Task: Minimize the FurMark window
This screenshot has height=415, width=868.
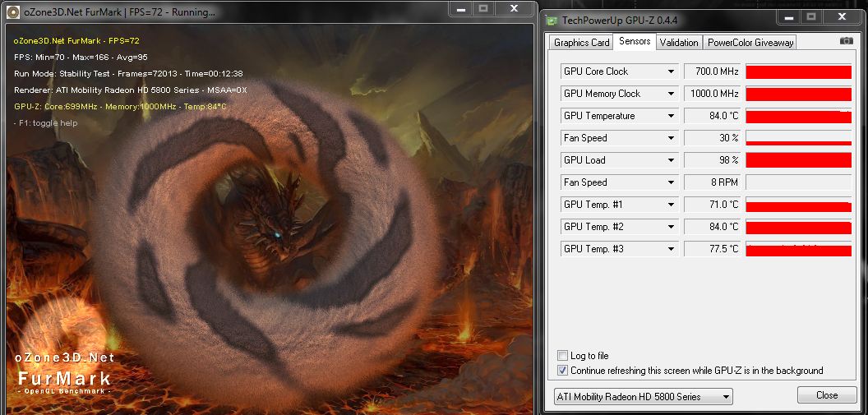Action: [459, 8]
